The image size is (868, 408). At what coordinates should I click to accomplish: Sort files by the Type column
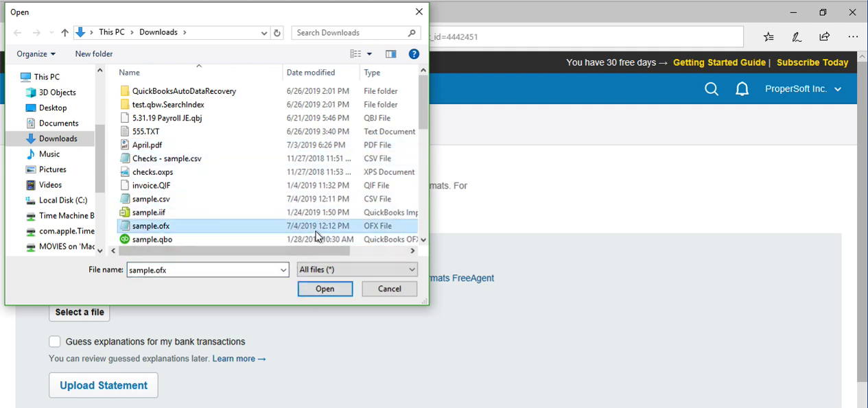point(388,73)
